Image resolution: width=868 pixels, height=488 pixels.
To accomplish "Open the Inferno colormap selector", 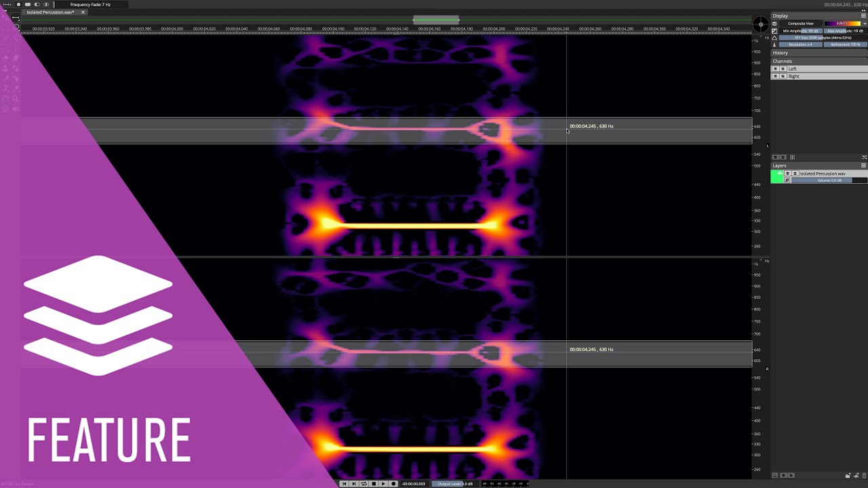I will (x=842, y=24).
